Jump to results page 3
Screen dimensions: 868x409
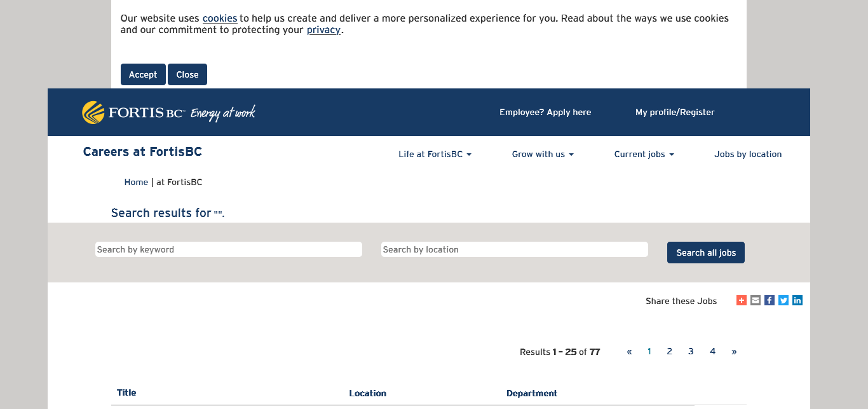691,352
